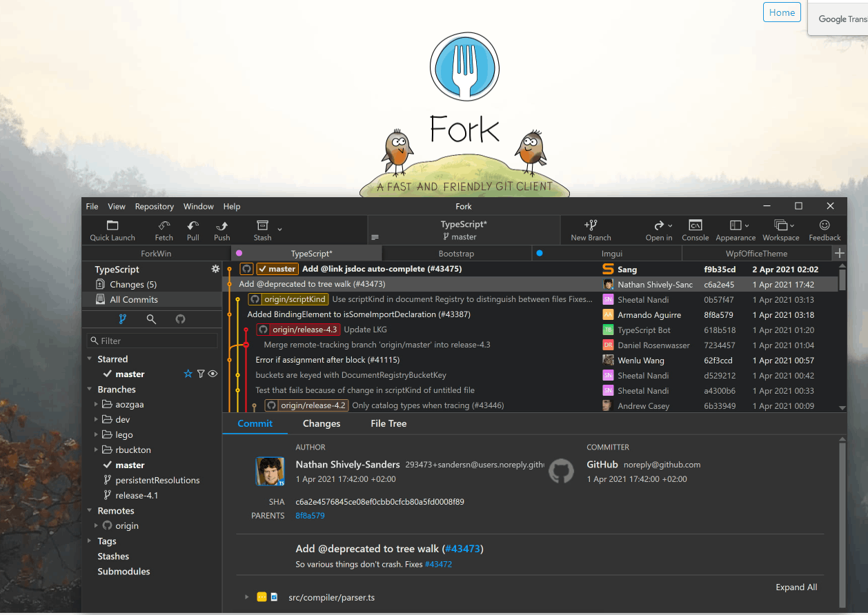Open the Open in dropdown arrow
Image resolution: width=868 pixels, height=615 pixels.
671,226
